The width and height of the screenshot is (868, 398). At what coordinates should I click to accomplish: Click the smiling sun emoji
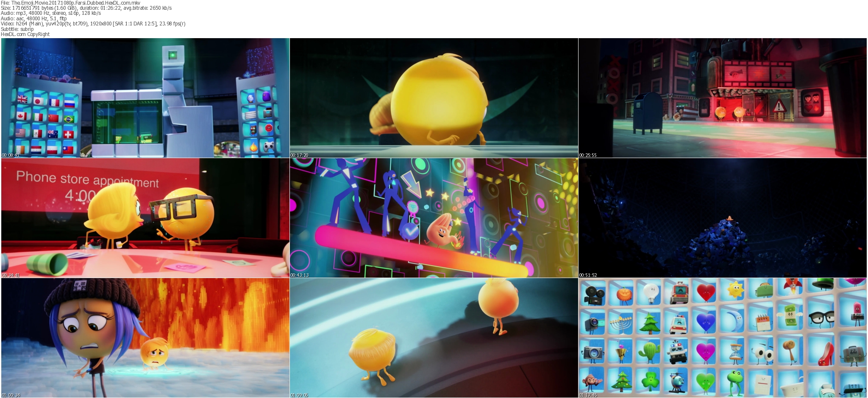[x=735, y=290]
